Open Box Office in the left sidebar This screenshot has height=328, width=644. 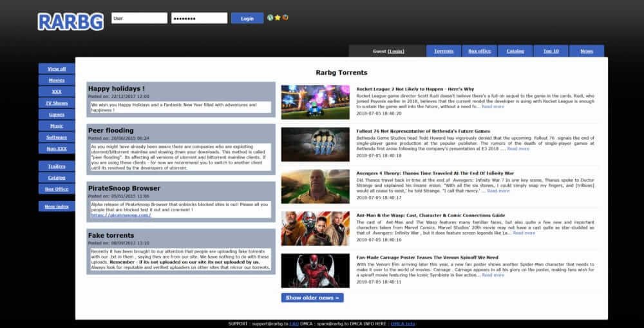[x=57, y=189]
